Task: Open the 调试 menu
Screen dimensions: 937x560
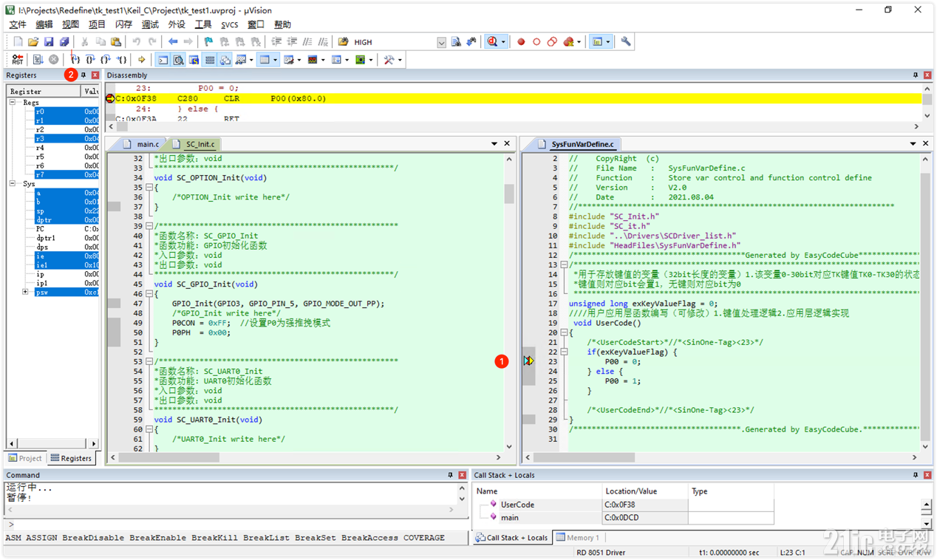Action: [x=150, y=24]
